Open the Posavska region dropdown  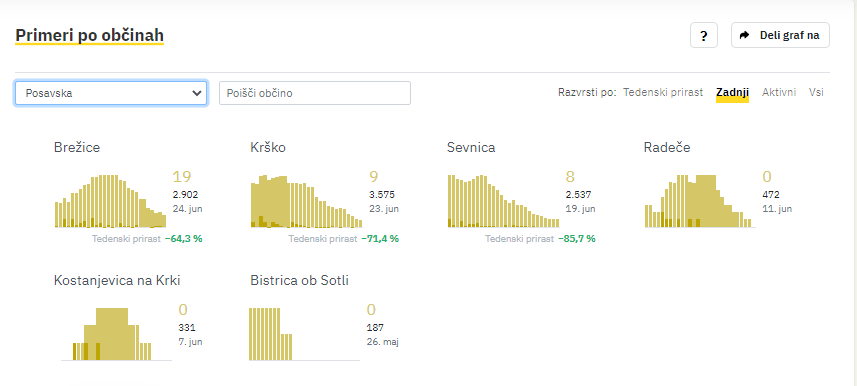[x=111, y=93]
